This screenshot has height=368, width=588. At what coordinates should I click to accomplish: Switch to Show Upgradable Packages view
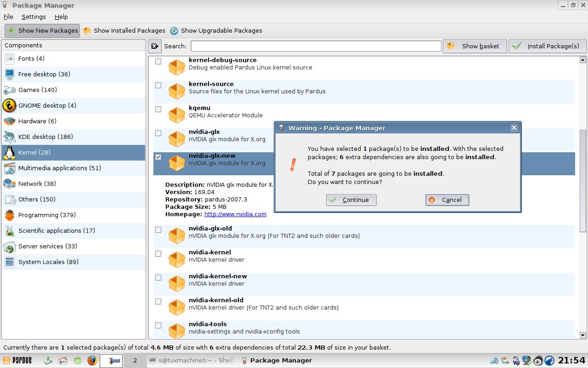click(216, 31)
